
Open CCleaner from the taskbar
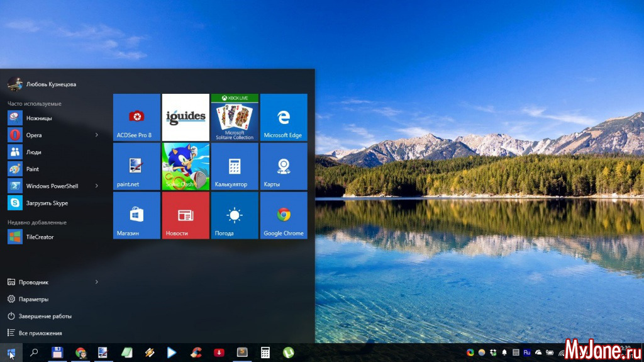196,353
